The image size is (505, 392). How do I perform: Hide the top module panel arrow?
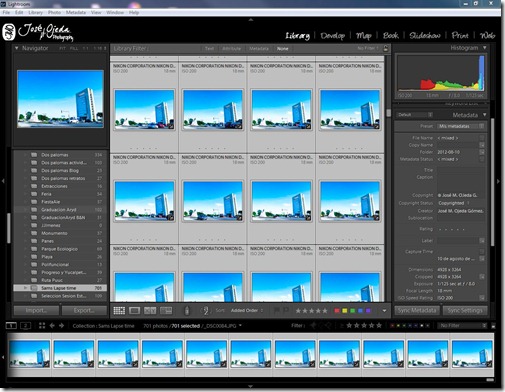(x=251, y=20)
